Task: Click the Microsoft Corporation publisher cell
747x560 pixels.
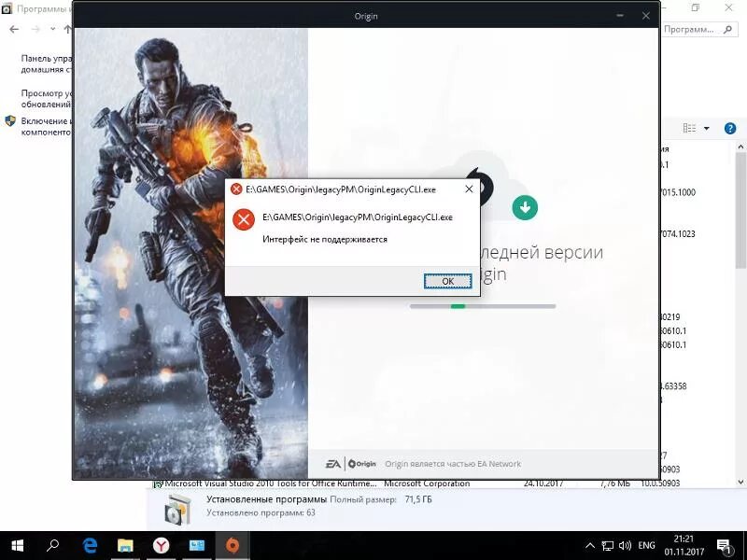Action: click(x=427, y=483)
